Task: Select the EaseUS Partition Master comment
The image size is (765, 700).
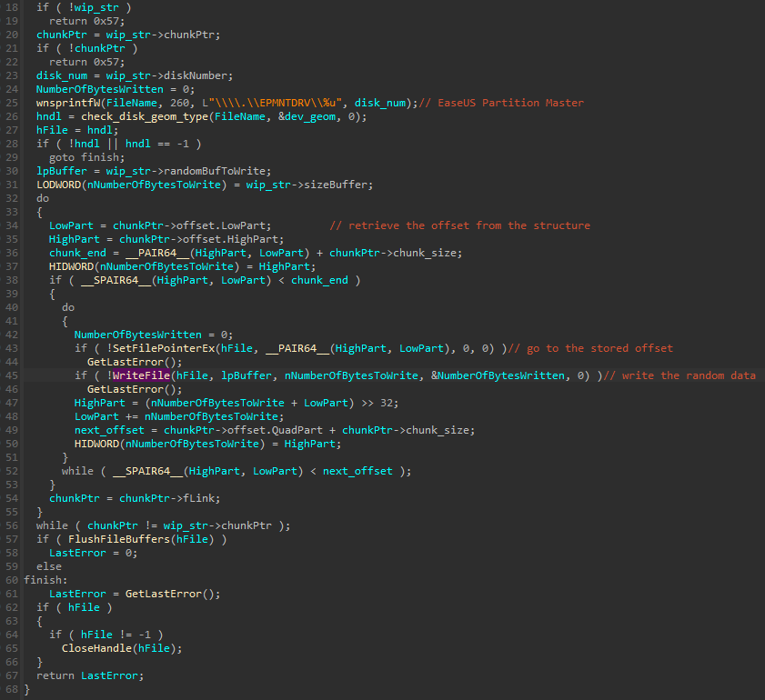Action: click(501, 103)
